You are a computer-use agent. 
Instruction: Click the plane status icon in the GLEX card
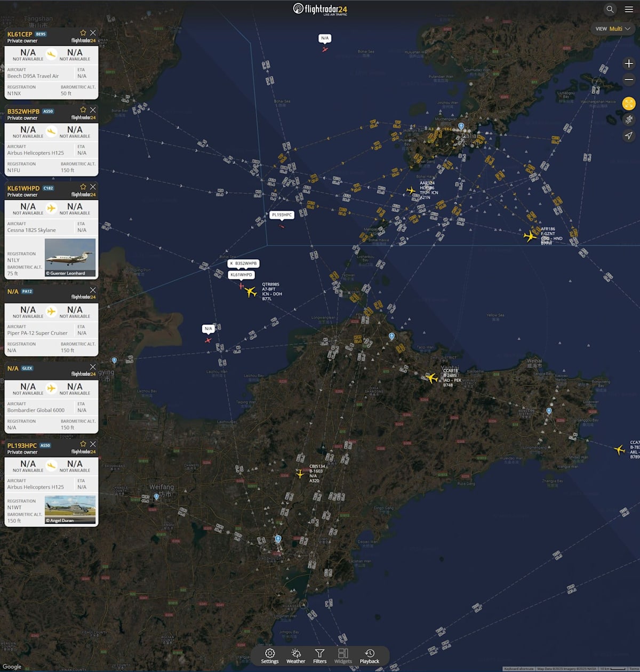click(x=51, y=388)
